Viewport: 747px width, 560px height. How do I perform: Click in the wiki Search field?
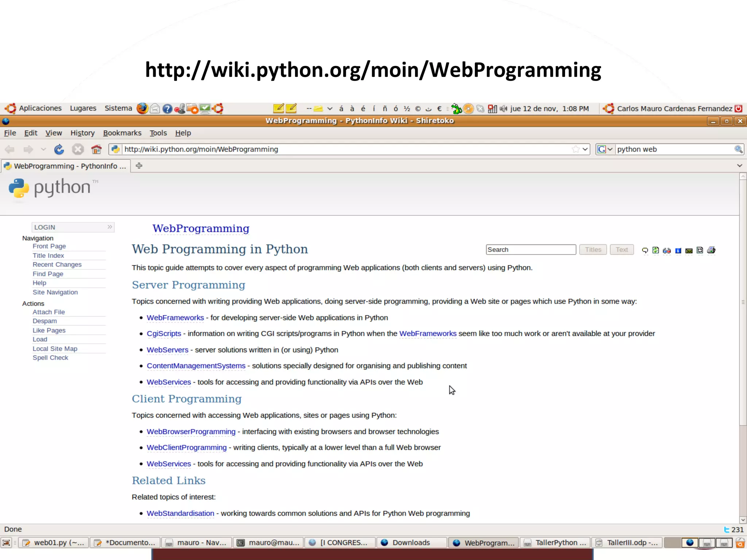coord(531,250)
